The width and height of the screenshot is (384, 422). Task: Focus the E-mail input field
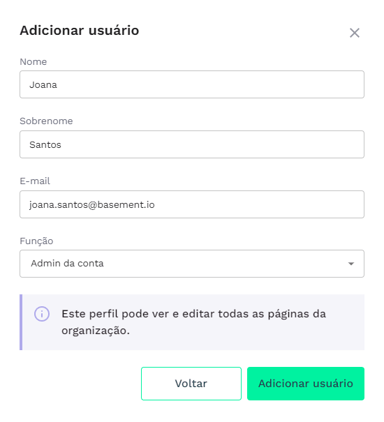pyautogui.click(x=192, y=204)
